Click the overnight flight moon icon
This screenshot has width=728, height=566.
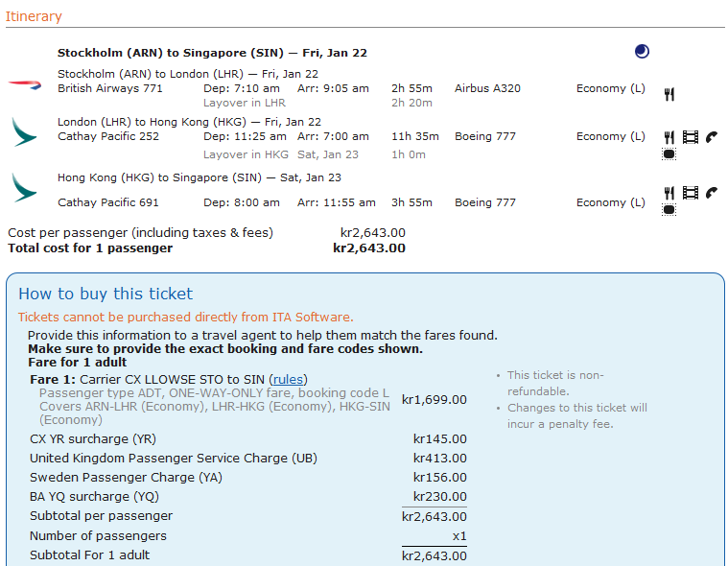click(x=642, y=52)
